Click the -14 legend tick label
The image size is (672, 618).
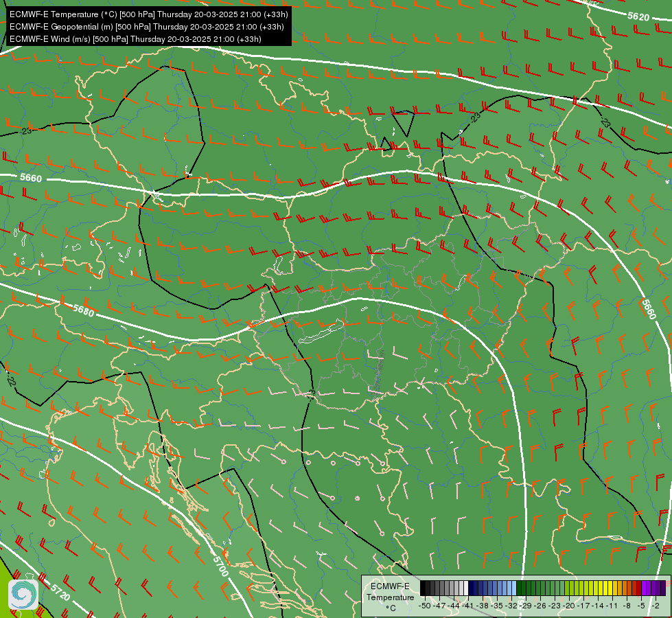coord(598,606)
